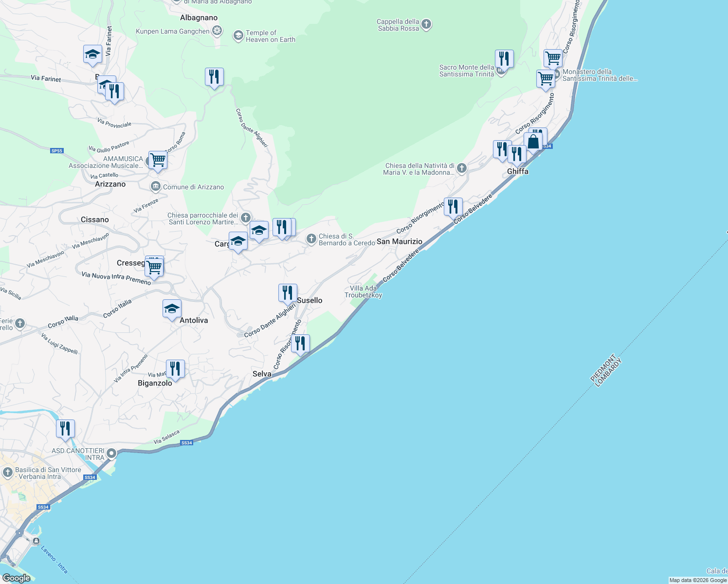This screenshot has height=584, width=728.
Task: Select the school pin near Antoliva
Action: pos(172,309)
